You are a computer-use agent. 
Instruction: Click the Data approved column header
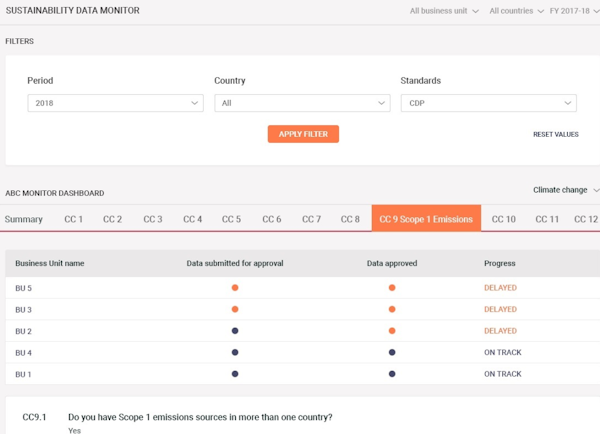pos(392,263)
